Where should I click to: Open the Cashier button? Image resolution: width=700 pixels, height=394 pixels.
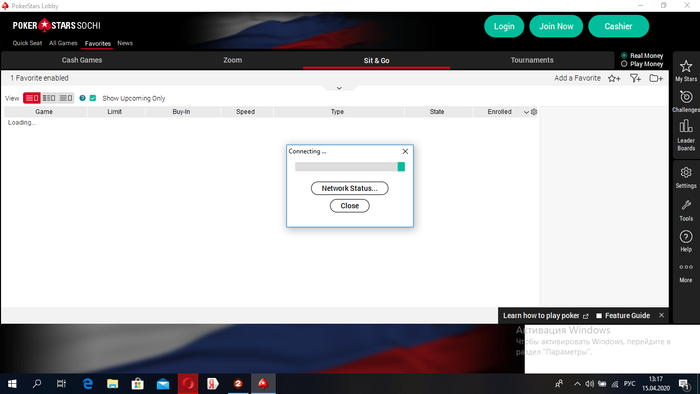point(618,26)
